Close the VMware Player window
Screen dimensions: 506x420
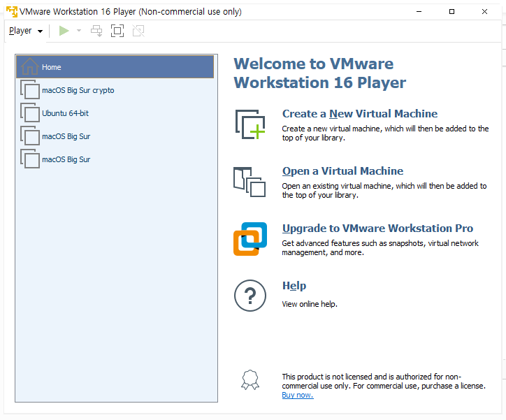coord(484,12)
